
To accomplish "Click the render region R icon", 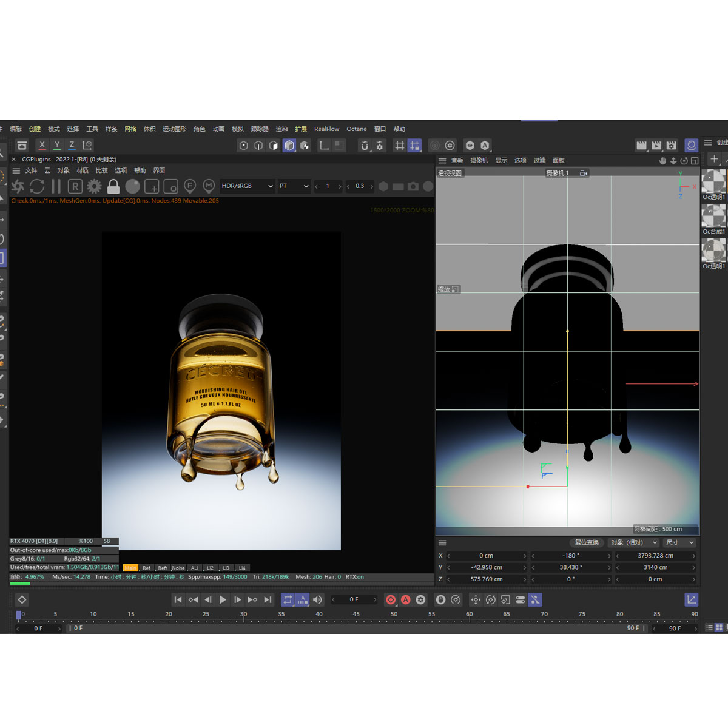I will point(75,186).
